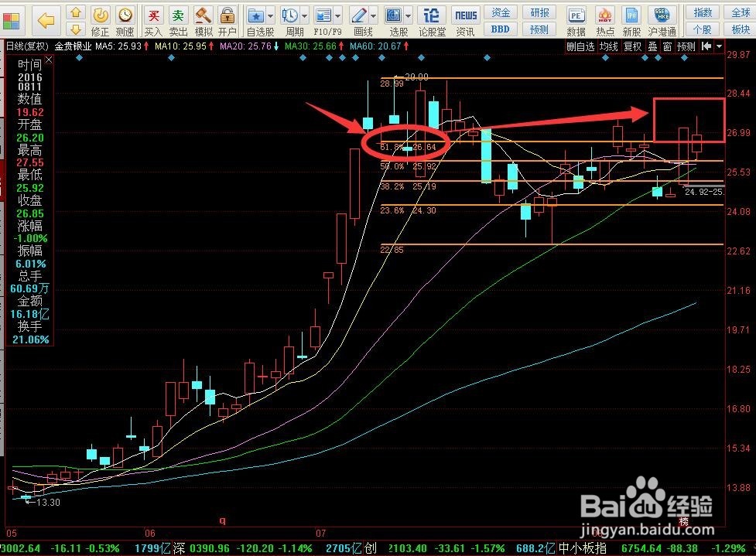
Task: Click the 开户 account opening lock icon
Action: click(x=227, y=21)
